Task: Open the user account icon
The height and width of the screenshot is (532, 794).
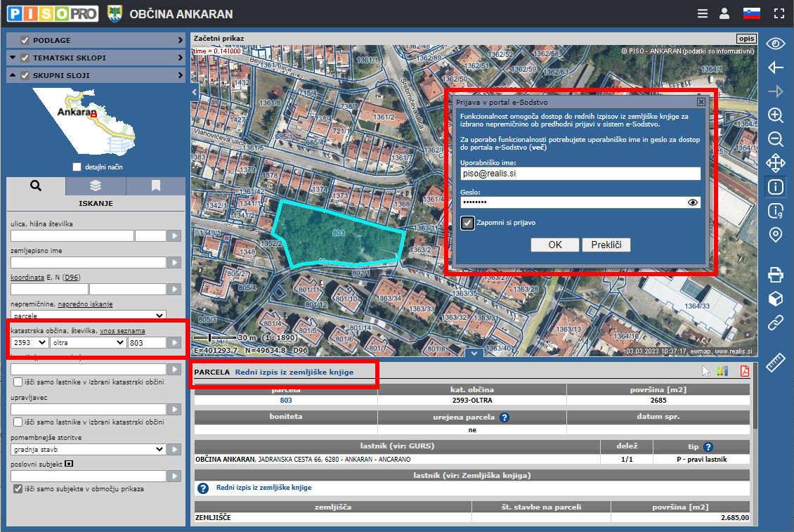Action: [x=724, y=13]
